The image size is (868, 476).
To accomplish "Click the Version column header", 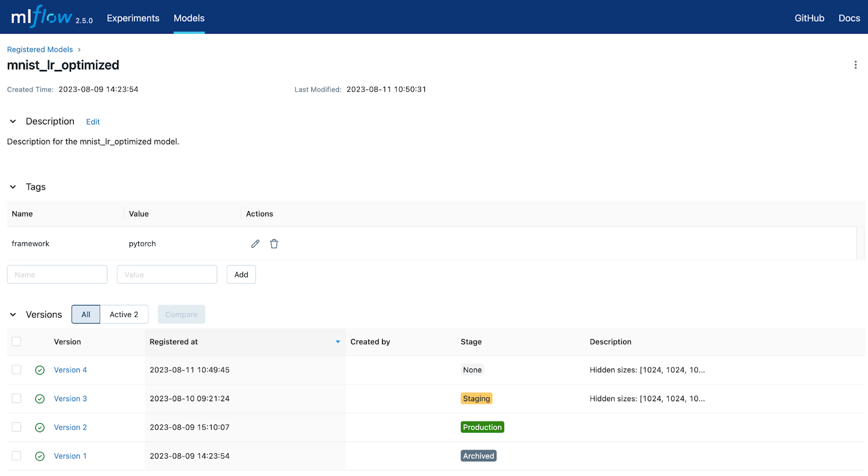I will [x=67, y=342].
